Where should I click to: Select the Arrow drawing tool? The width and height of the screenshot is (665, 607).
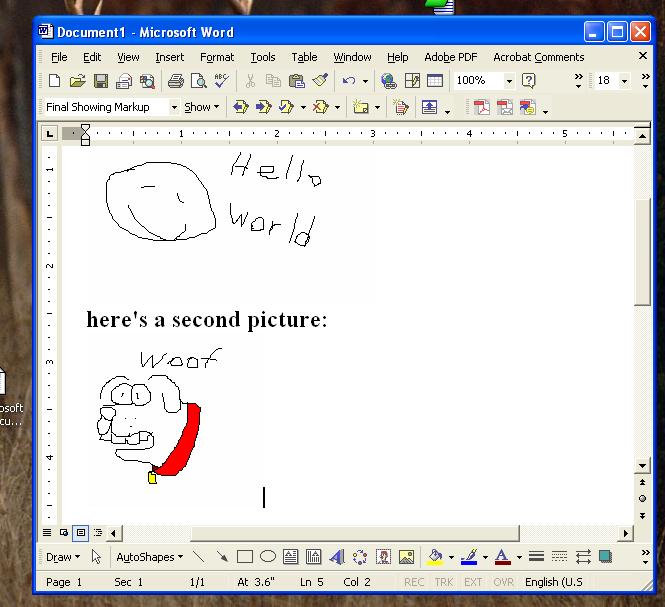click(221, 557)
